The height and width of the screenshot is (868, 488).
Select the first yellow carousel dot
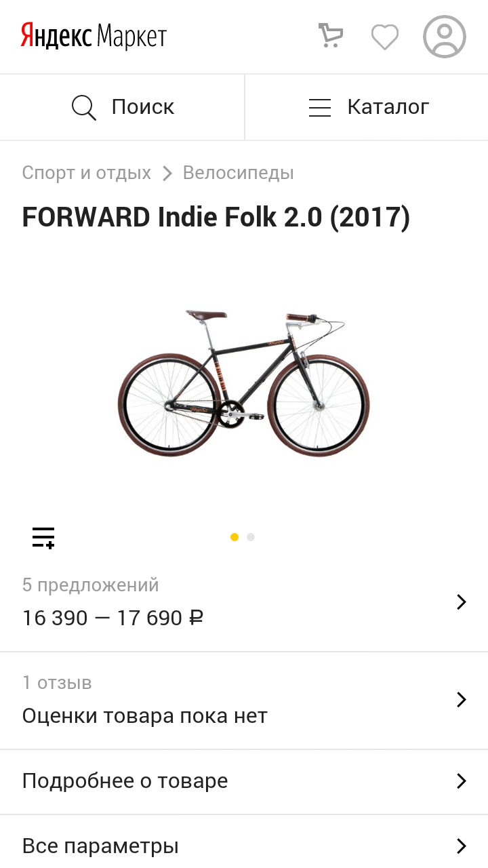[x=235, y=537]
